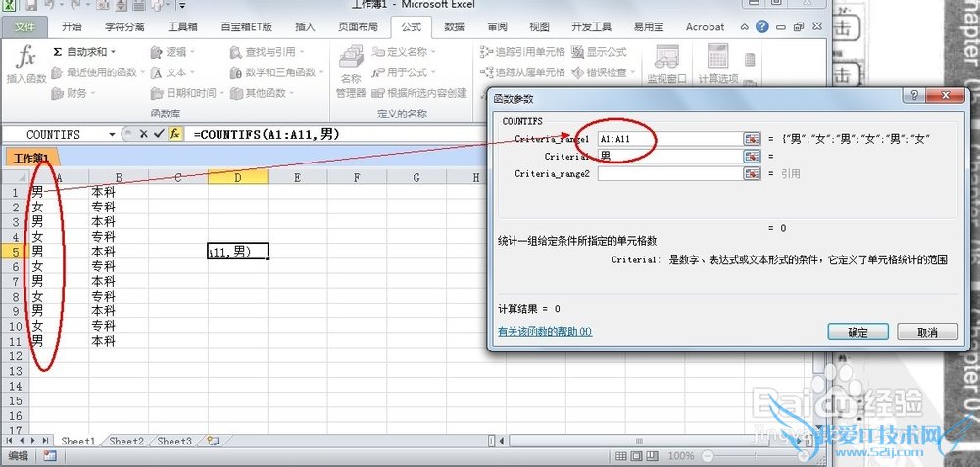Confirm formula entry with the checkmark icon
This screenshot has height=467, width=980.
pyautogui.click(x=159, y=134)
